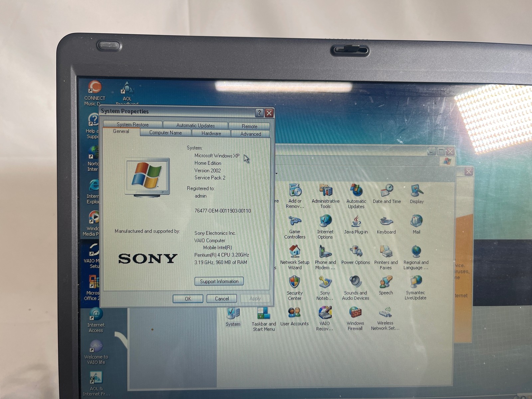Switch to Advanced tab
Viewport: 532px width, 399px height.
click(x=251, y=134)
